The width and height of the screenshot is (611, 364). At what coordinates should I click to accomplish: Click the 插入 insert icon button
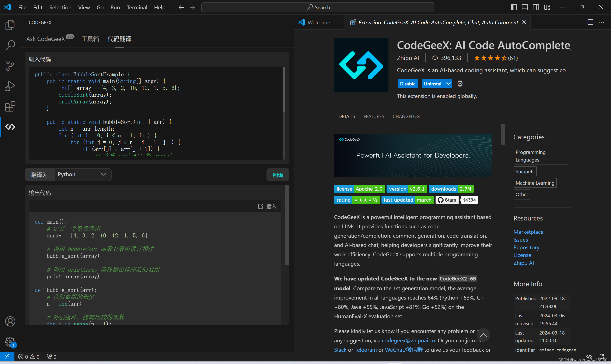click(x=267, y=206)
